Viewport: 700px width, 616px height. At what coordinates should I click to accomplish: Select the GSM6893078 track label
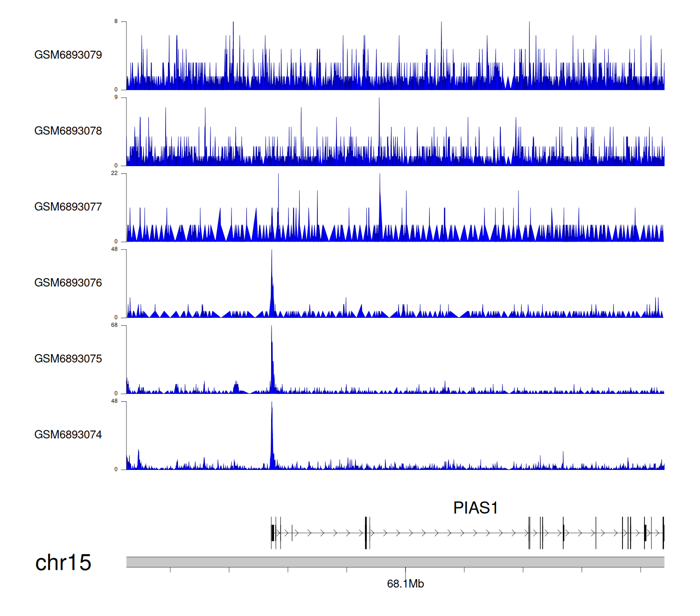[x=68, y=131]
